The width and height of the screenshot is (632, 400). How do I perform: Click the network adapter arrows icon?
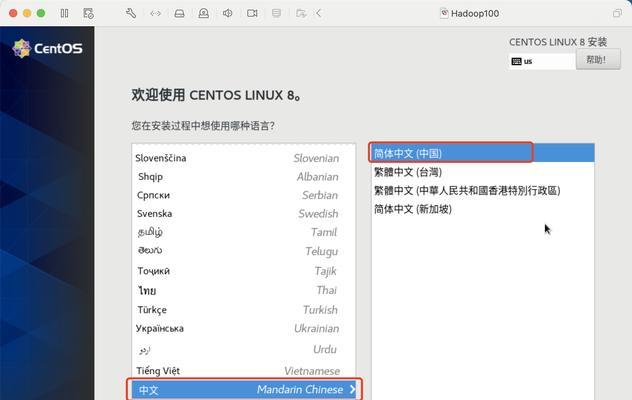155,13
